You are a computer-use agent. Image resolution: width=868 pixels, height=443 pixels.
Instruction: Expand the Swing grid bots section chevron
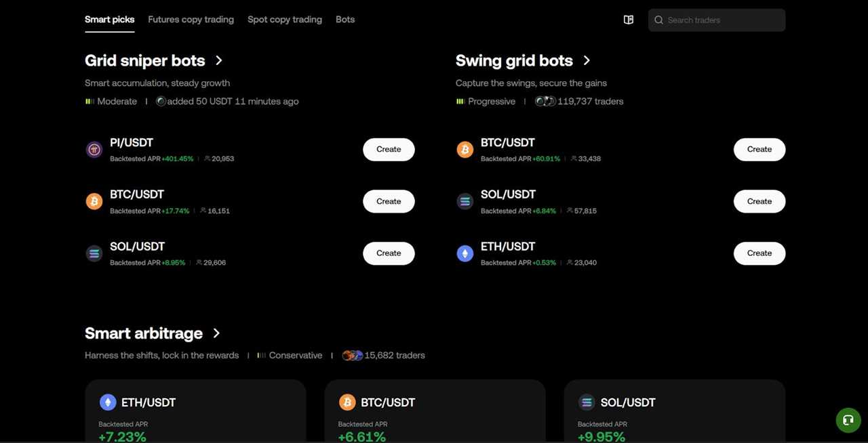tap(587, 60)
